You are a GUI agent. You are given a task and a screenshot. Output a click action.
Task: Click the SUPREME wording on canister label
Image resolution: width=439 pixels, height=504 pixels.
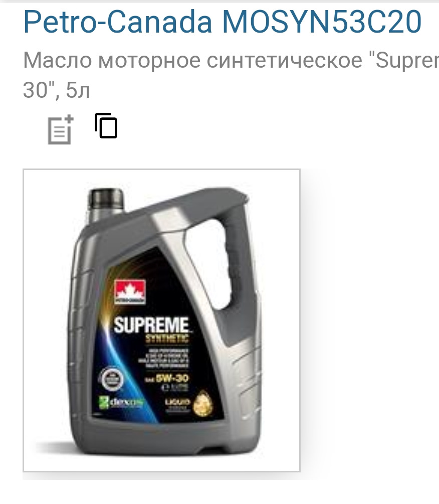tap(151, 325)
